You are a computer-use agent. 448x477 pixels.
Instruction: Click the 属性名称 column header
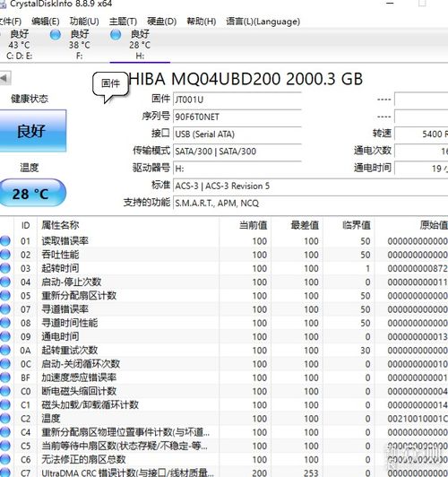[x=60, y=225]
